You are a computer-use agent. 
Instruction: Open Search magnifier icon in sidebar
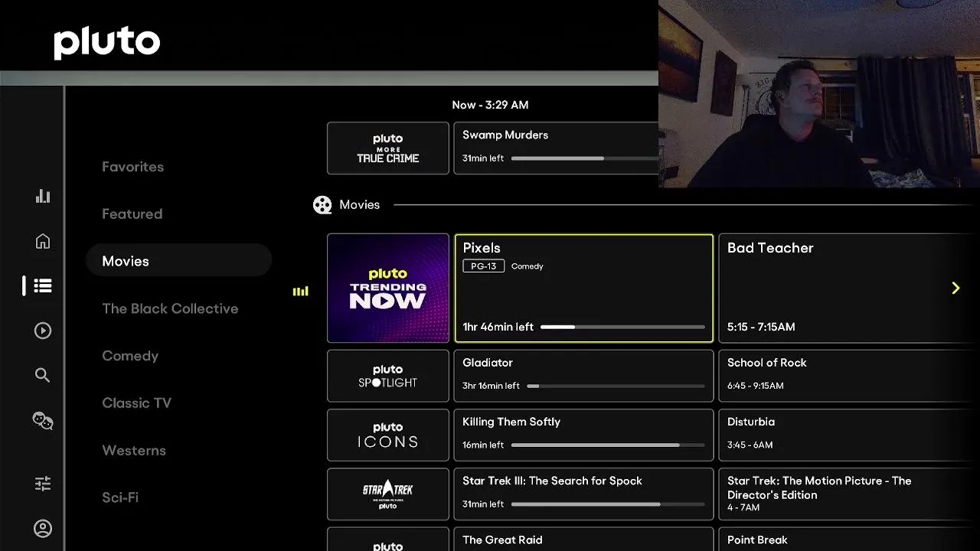point(43,375)
